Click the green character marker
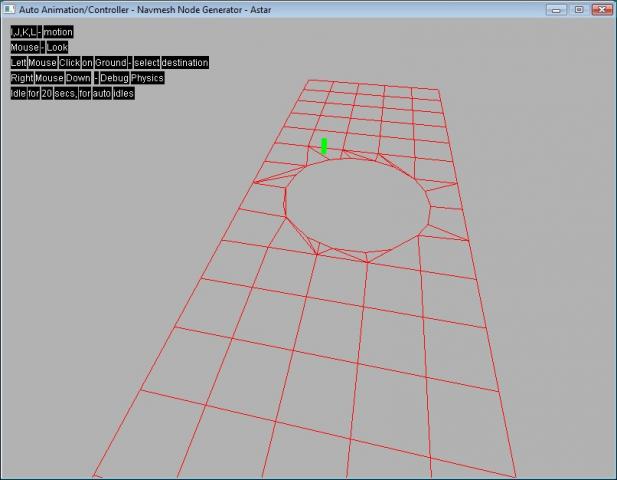 [x=324, y=146]
